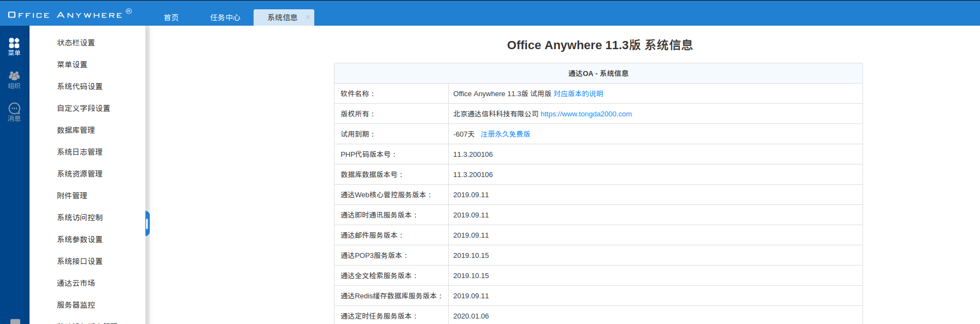980x324 pixels.
Task: Click the 注册永久免费版 link
Action: (505, 134)
